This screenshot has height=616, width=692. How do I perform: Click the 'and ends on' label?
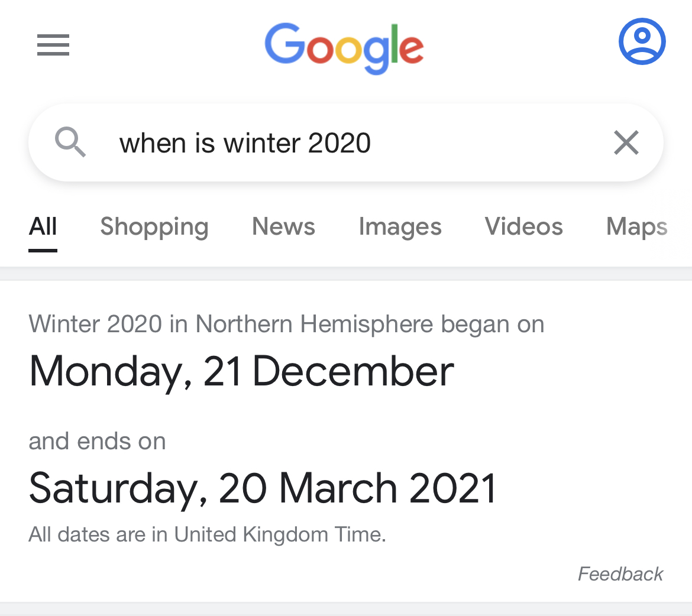point(97,441)
